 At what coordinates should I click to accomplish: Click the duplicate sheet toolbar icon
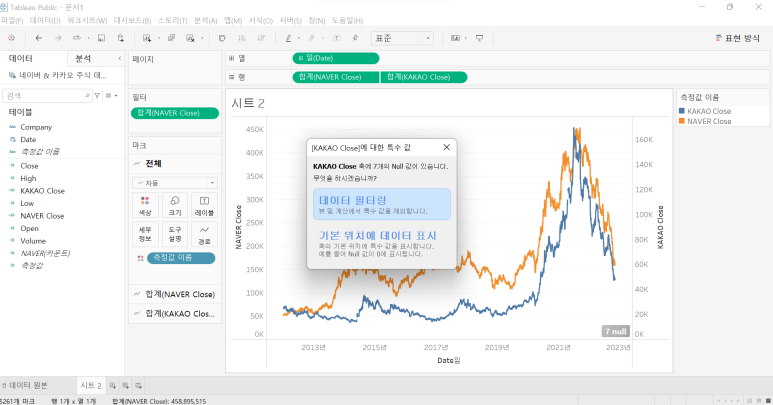coord(171,38)
